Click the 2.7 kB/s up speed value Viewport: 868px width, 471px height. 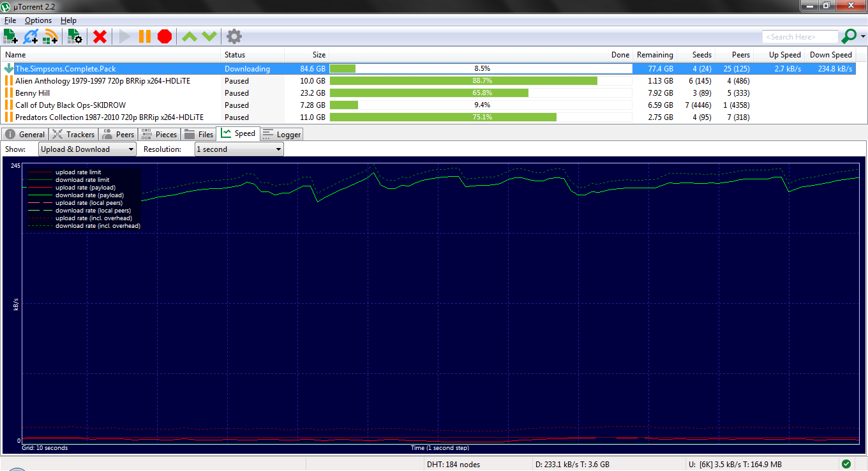click(x=788, y=69)
